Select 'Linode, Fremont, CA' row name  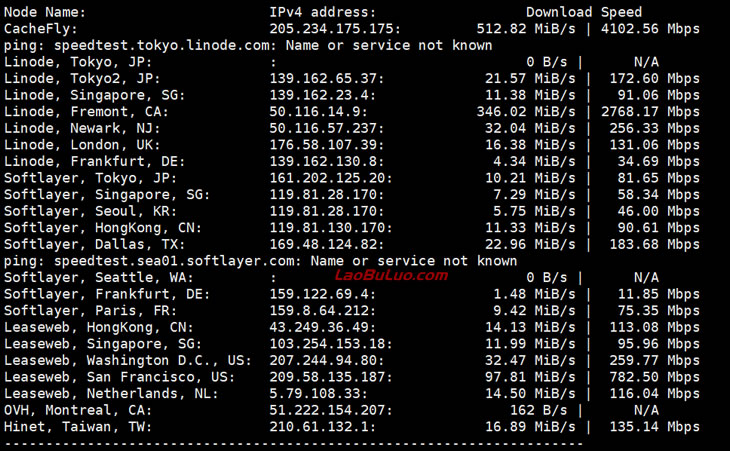click(x=87, y=112)
